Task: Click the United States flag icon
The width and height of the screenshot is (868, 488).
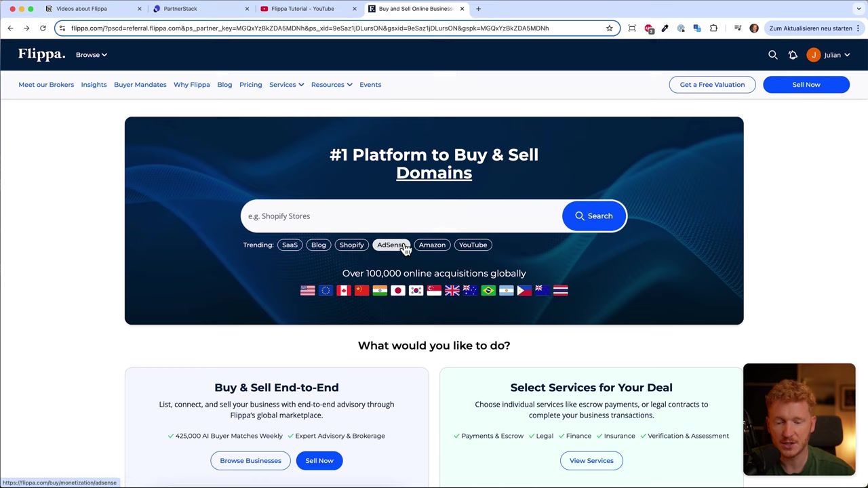Action: tap(307, 290)
